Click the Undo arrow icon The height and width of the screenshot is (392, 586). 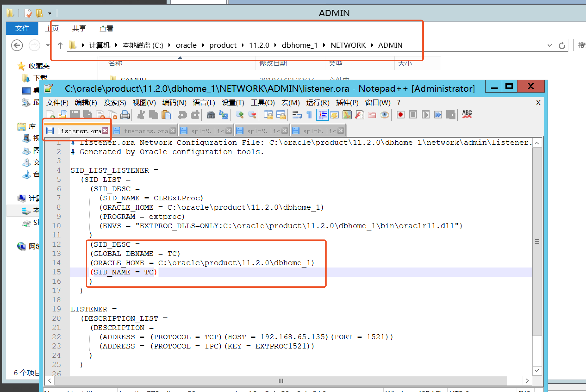click(x=183, y=115)
